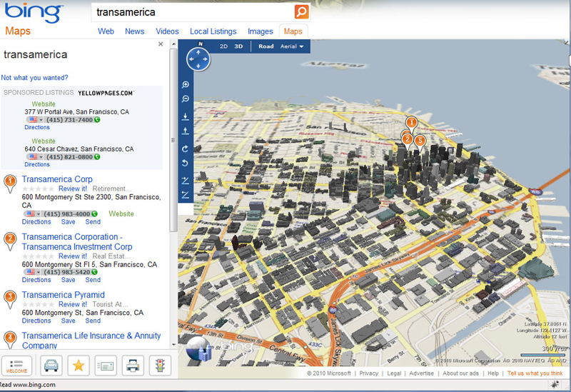
Task: Open the Images search tab
Action: (260, 31)
